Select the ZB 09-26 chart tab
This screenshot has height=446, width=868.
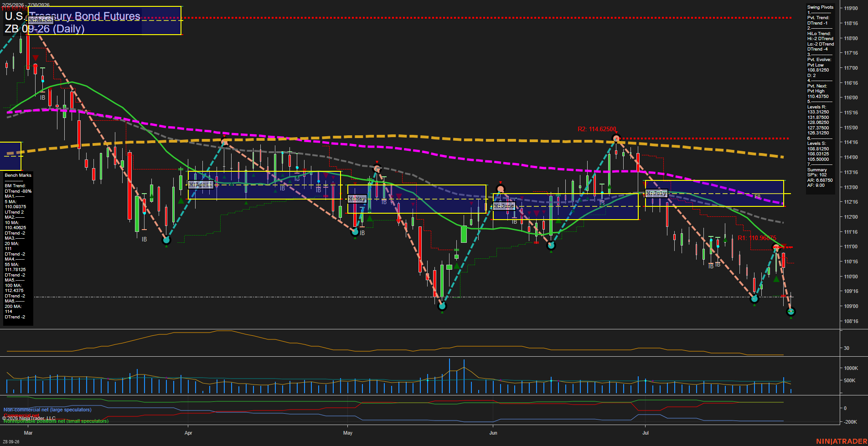tap(11, 441)
